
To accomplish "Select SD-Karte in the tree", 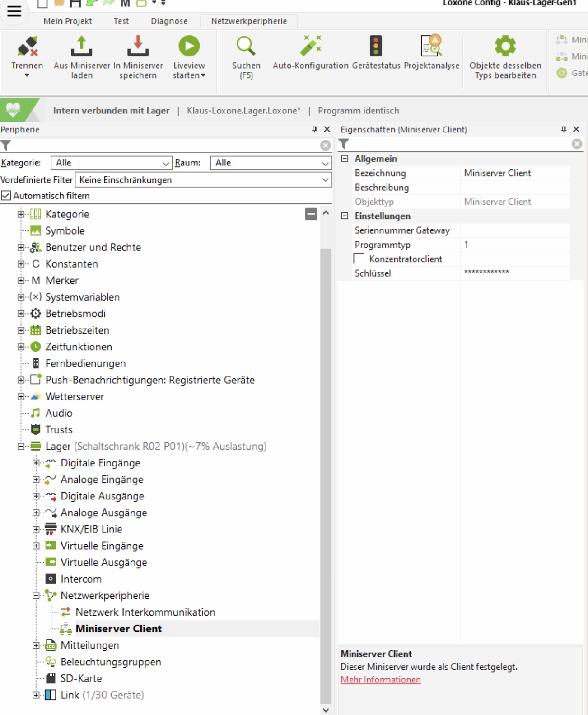I will (x=81, y=678).
